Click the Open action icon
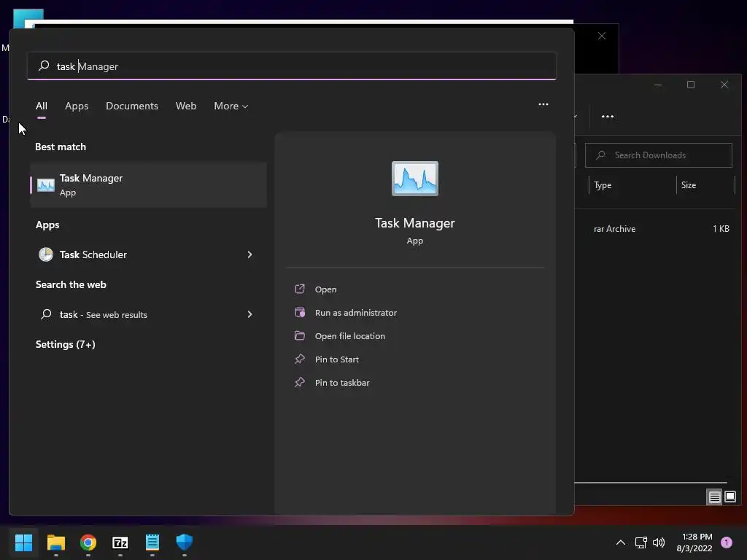747x560 pixels. [x=300, y=289]
